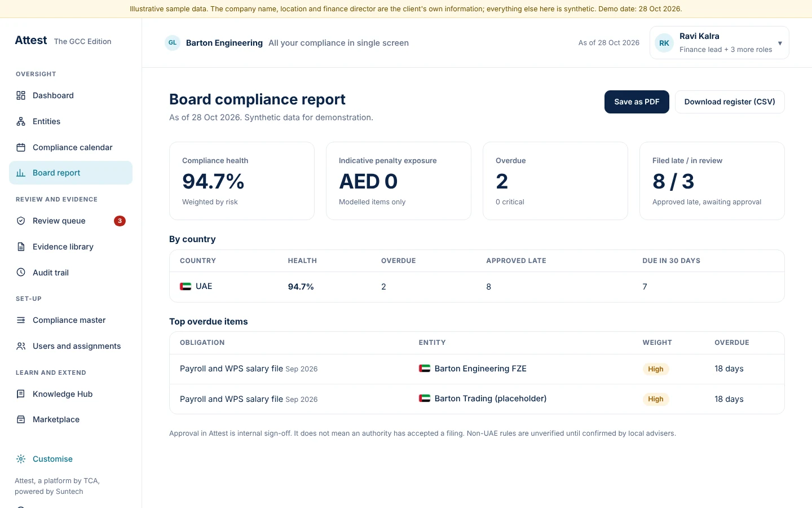Click the High weight tag for Barton Trading

click(x=656, y=399)
